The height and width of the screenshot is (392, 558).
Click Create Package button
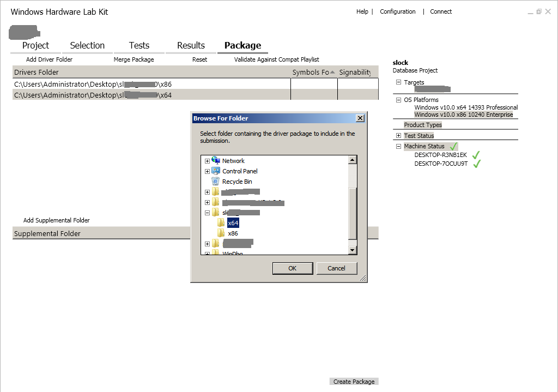click(354, 382)
